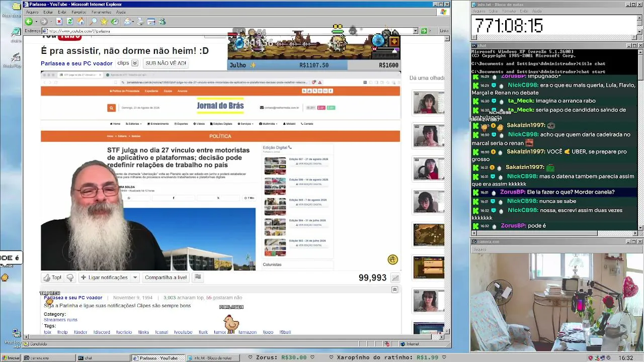This screenshot has width=644, height=362.
Task: Open the address bar history dropdown
Action: [x=416, y=31]
